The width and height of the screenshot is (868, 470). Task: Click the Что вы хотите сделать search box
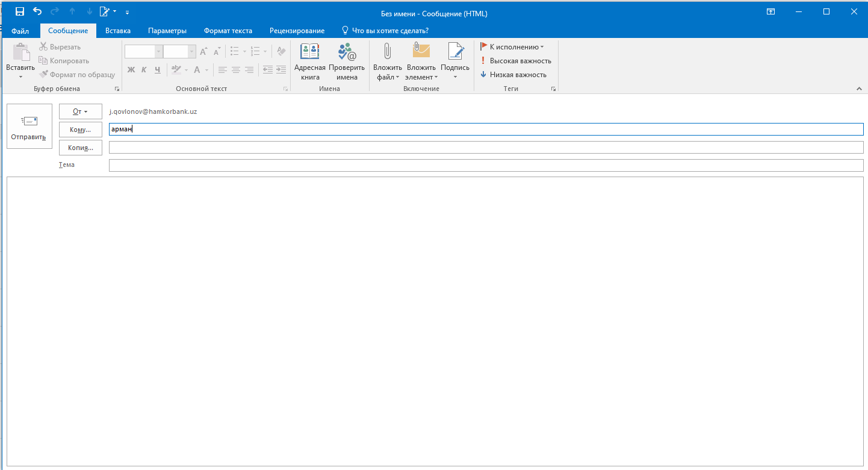[x=385, y=31]
